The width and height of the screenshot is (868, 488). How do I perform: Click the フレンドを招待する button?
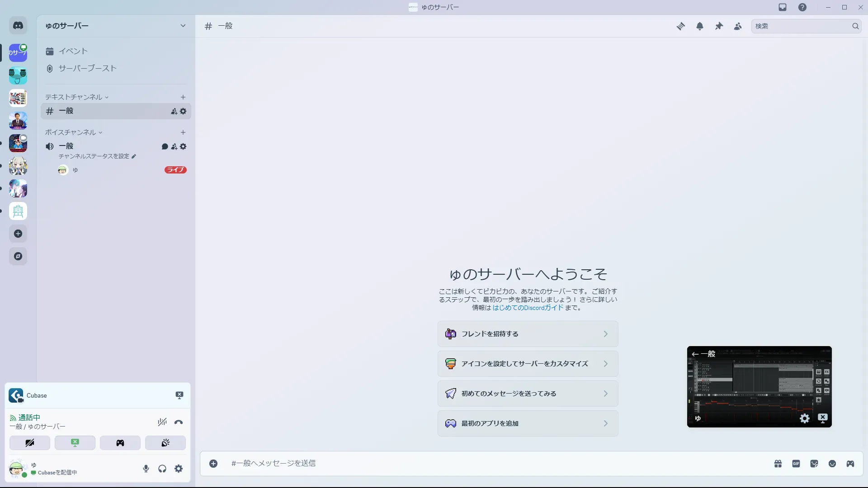(x=528, y=334)
